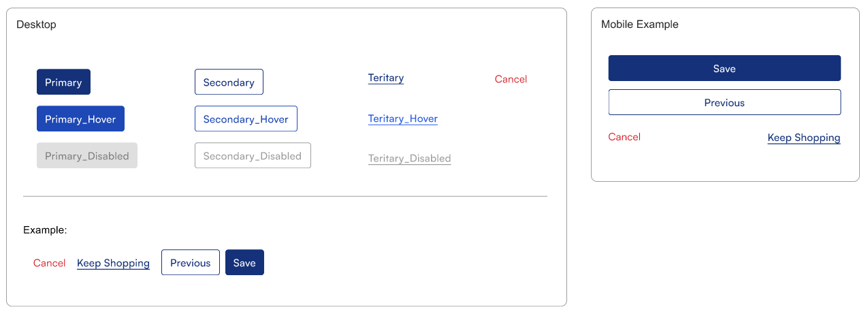This screenshot has width=868, height=316.
Task: Click small Save button in desktop example
Action: click(x=244, y=262)
